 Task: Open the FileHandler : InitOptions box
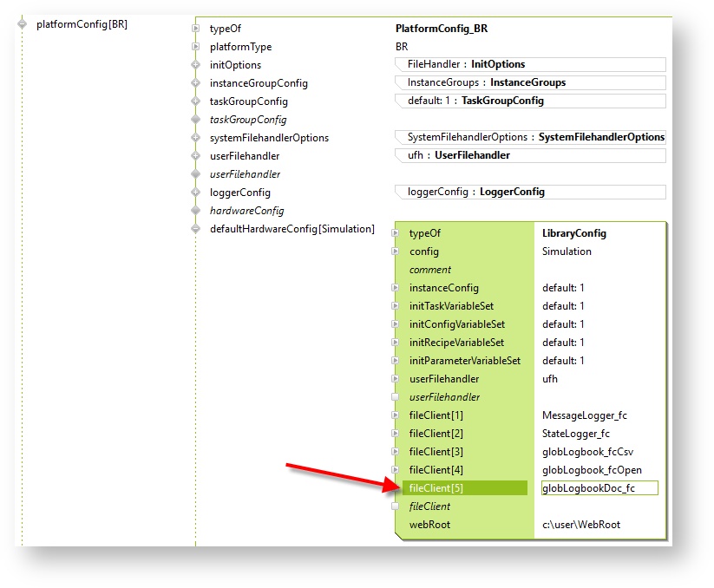click(529, 64)
